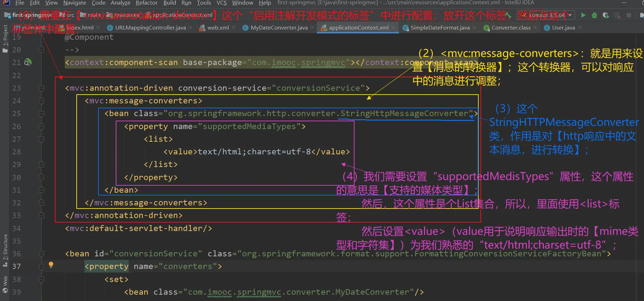Switch to the User.java tab

coord(563,27)
